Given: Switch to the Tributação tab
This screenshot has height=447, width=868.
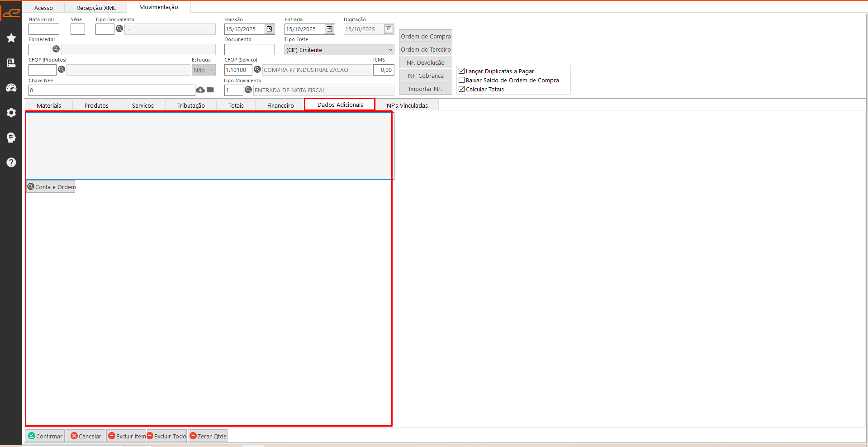Looking at the screenshot, I should pyautogui.click(x=191, y=105).
